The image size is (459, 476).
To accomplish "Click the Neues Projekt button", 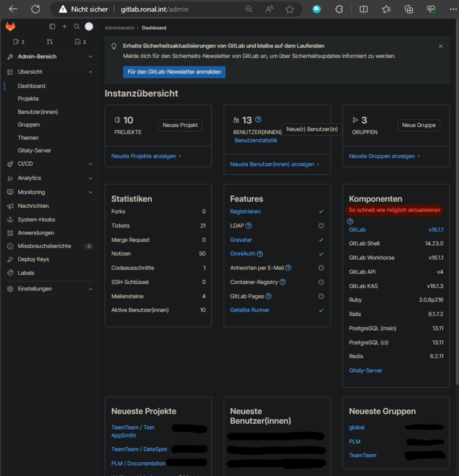I will (180, 125).
